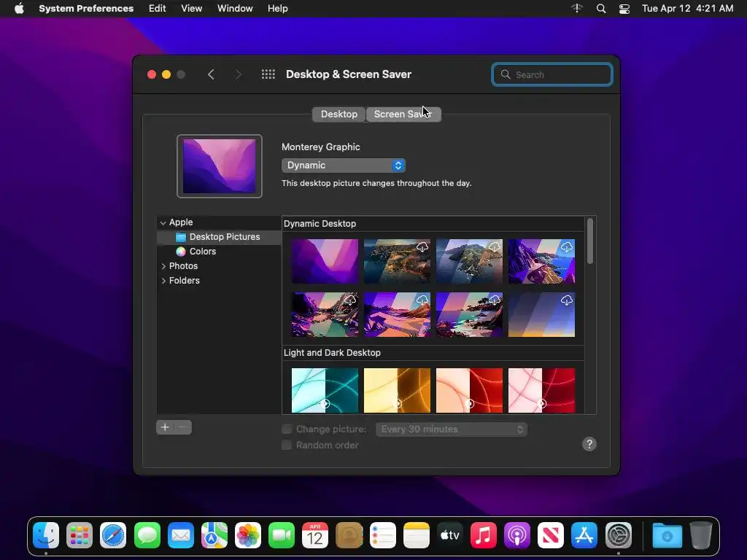Screen dimensions: 747x560
Task: Open News app in Dock
Action: coord(551,535)
